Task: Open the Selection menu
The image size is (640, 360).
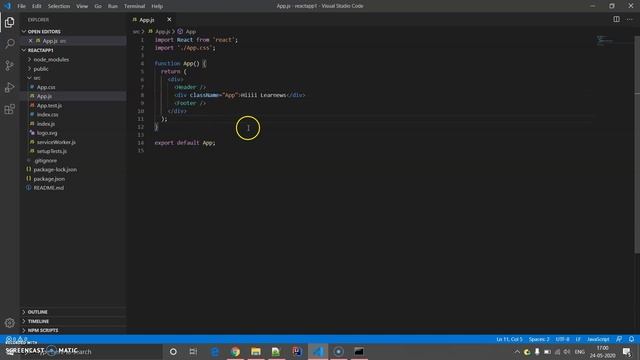Action: coord(59,6)
